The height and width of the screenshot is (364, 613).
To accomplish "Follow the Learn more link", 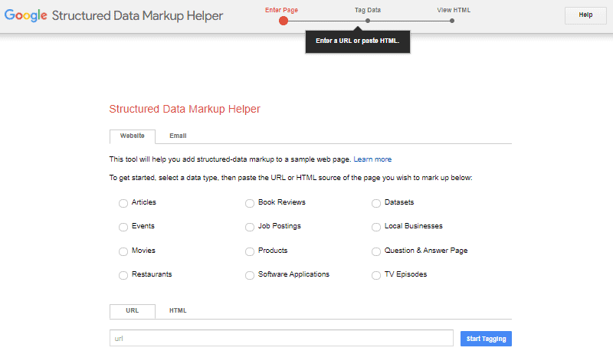I will pos(372,159).
